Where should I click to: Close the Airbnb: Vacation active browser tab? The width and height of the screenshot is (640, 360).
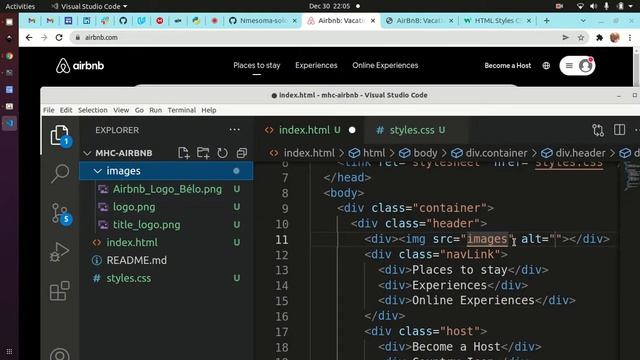pos(373,20)
